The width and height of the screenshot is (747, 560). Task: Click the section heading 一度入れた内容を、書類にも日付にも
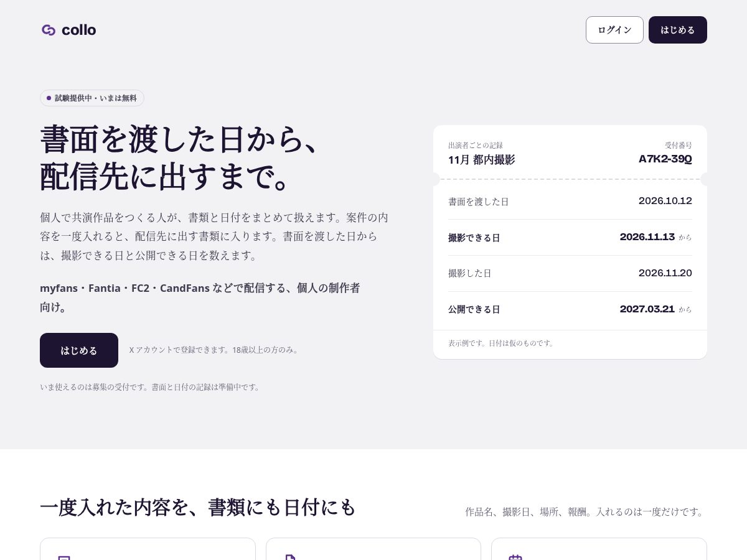point(198,507)
